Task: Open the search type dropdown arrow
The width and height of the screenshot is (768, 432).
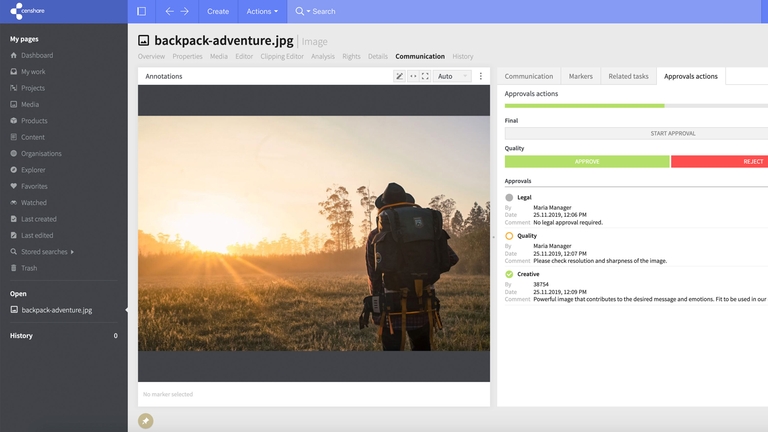Action: tap(309, 11)
